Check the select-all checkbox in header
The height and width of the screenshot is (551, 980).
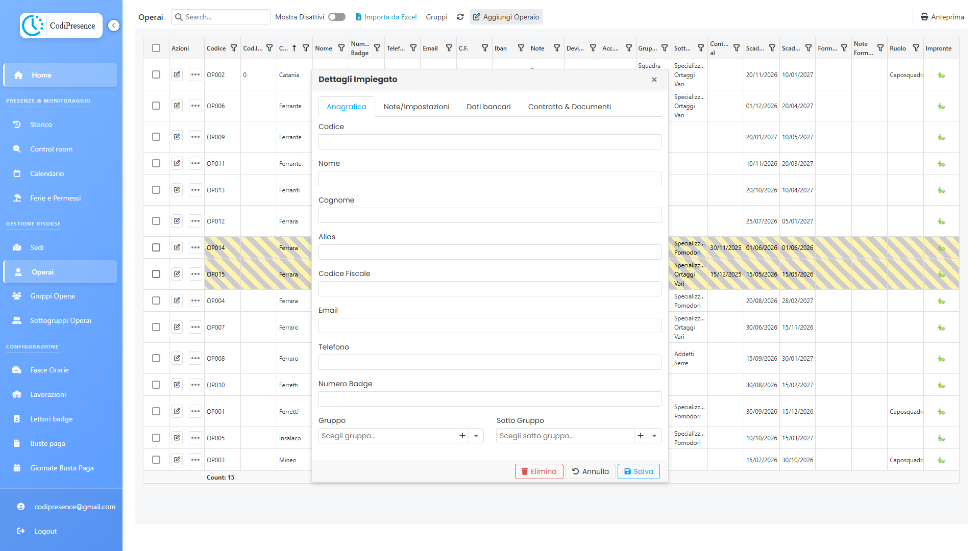point(156,48)
